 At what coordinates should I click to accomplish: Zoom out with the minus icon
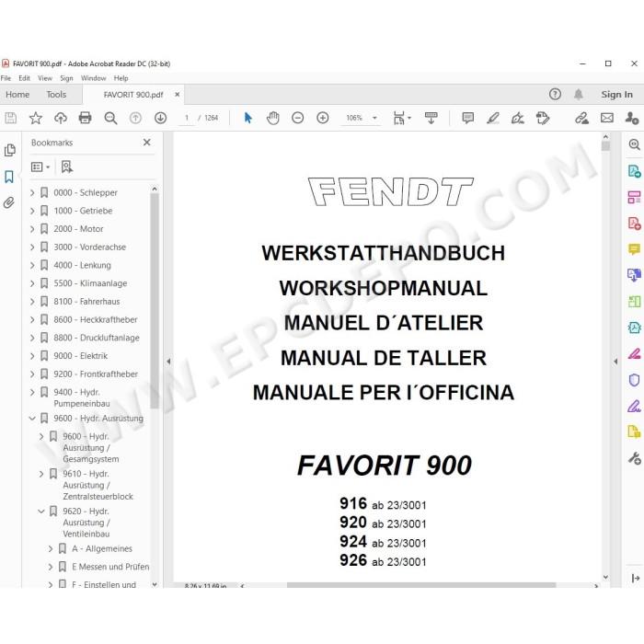click(x=298, y=119)
